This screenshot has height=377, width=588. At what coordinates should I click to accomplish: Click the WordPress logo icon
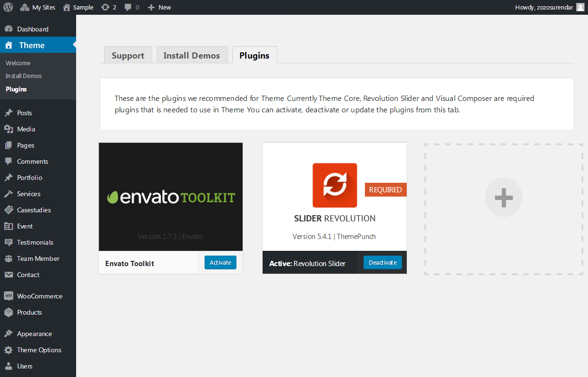tap(8, 7)
